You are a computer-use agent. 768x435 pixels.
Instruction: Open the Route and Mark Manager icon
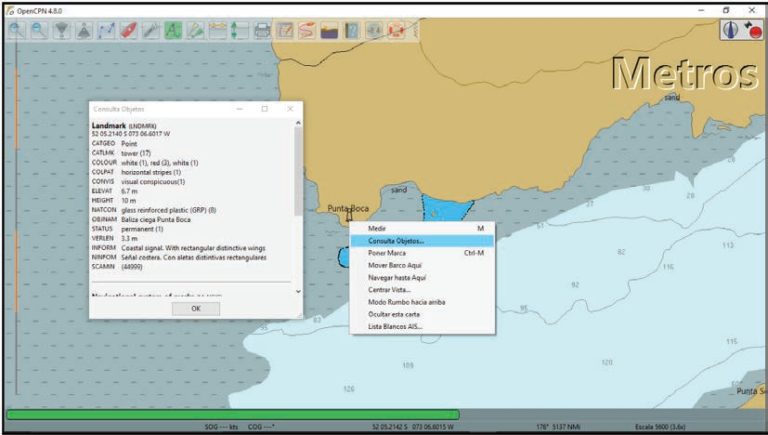coord(285,30)
